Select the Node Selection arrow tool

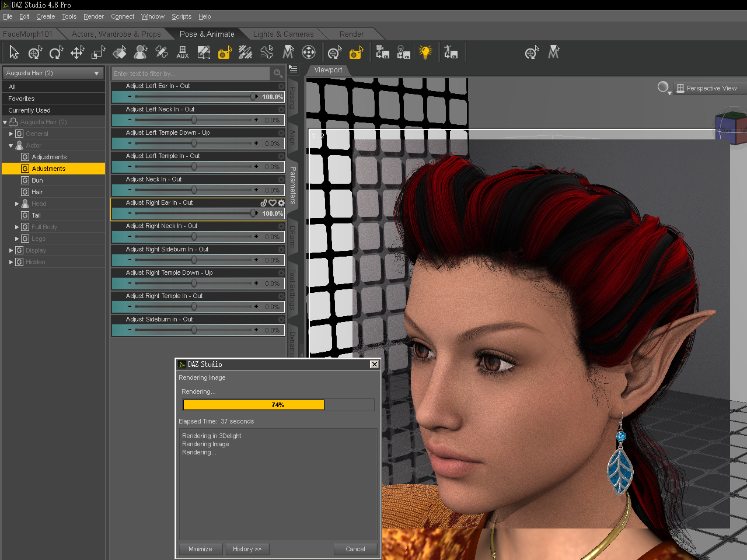15,52
